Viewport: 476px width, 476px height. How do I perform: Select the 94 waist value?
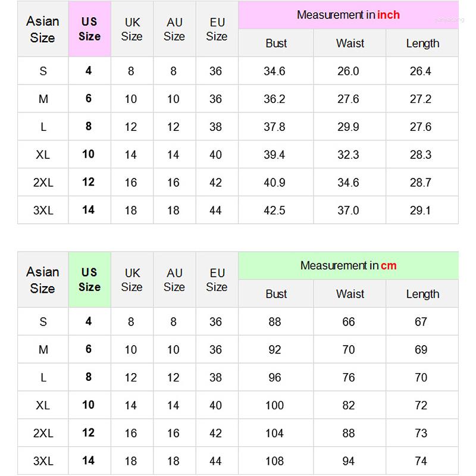click(x=348, y=461)
